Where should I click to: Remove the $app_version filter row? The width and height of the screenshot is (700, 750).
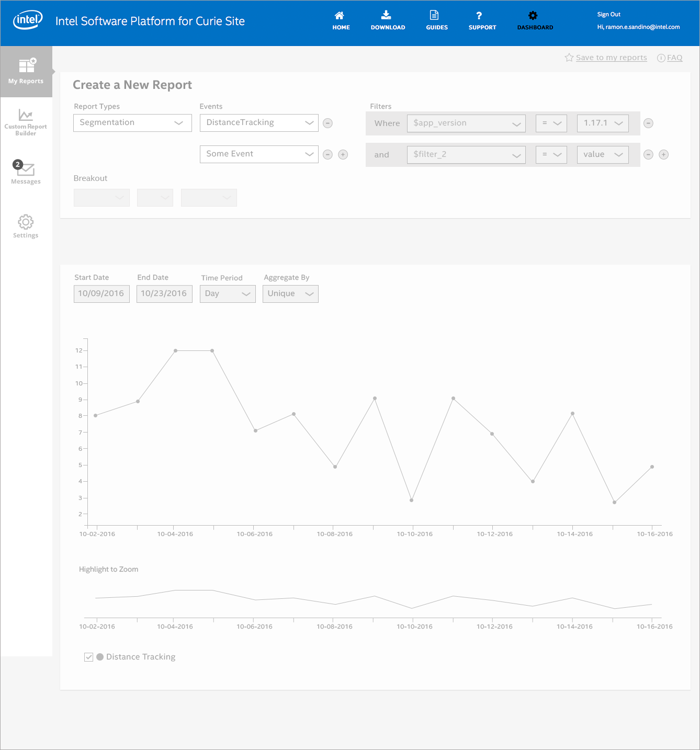point(648,123)
